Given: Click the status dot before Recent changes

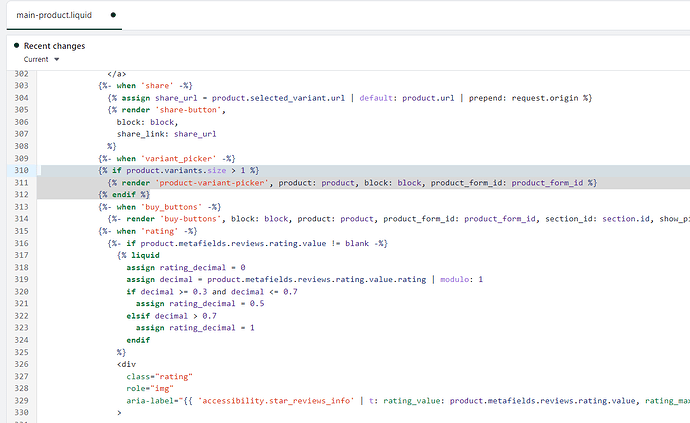Looking at the screenshot, I should (17, 46).
